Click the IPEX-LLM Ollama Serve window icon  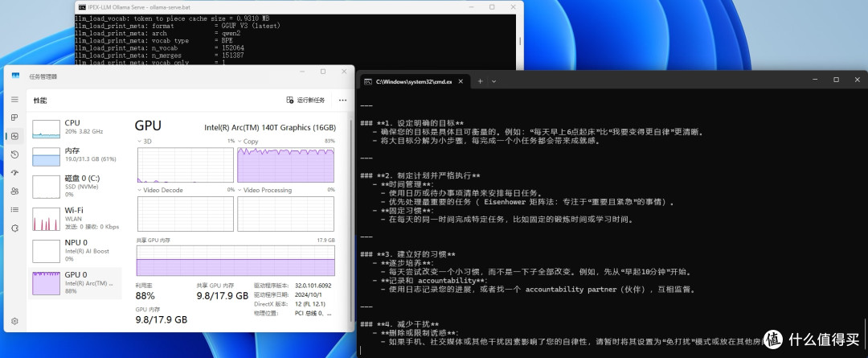(x=82, y=7)
